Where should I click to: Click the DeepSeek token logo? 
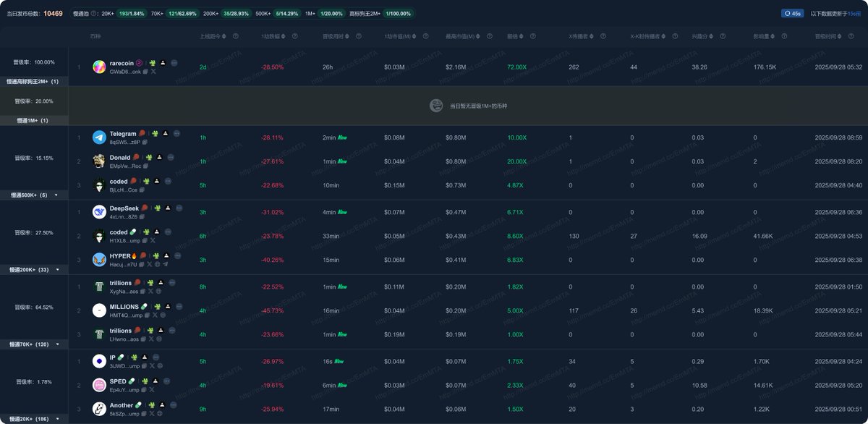point(99,211)
